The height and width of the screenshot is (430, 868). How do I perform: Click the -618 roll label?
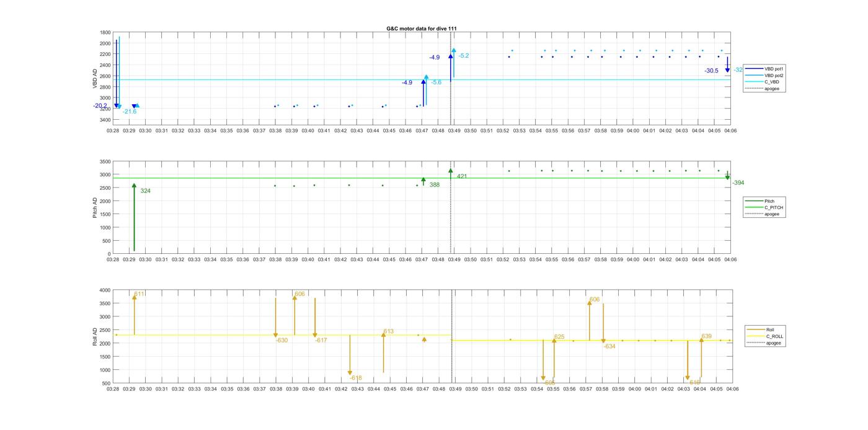(x=355, y=378)
